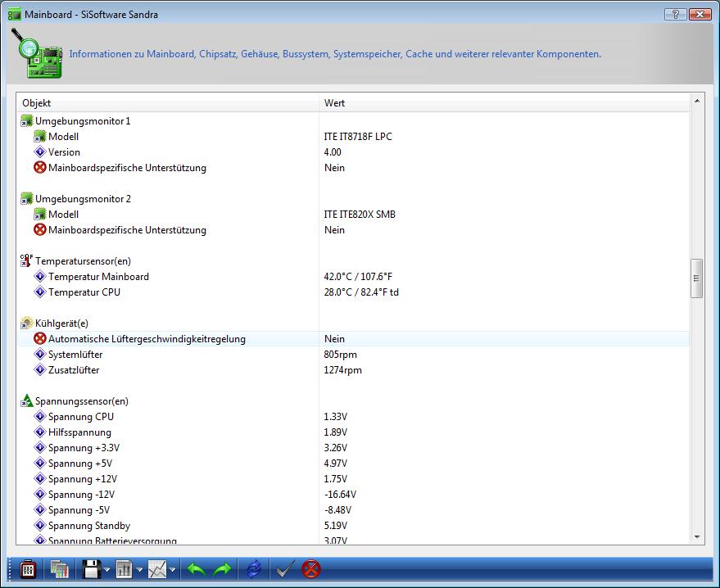Select the Spannung Standby row
The height and width of the screenshot is (588, 720).
tap(353, 526)
